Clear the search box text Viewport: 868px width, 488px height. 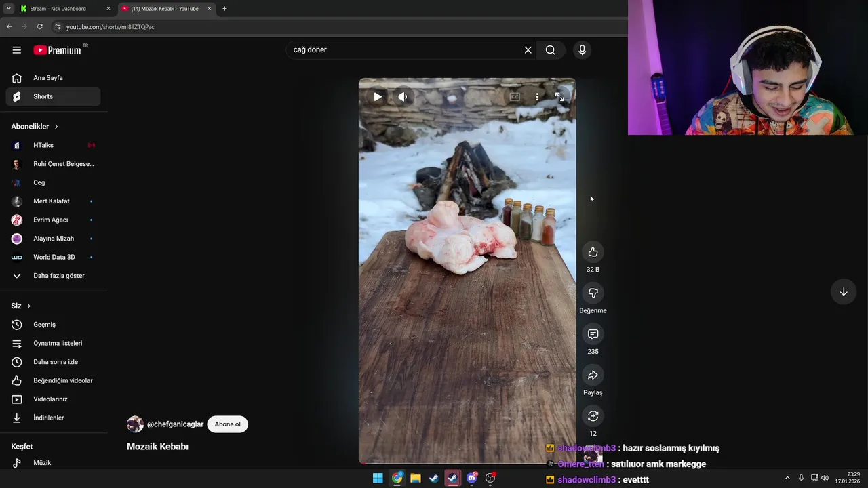528,50
